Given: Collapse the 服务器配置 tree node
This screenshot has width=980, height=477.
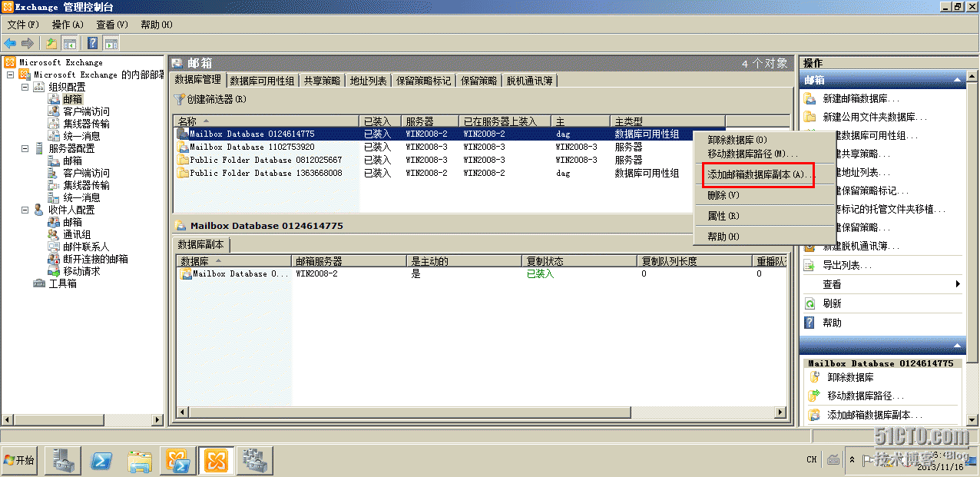Looking at the screenshot, I should pyautogui.click(x=25, y=148).
